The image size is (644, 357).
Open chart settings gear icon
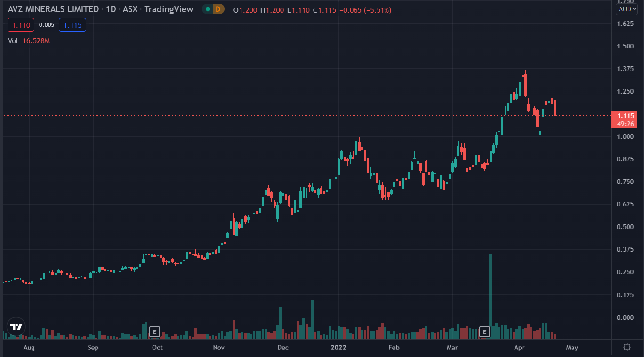coord(627,348)
